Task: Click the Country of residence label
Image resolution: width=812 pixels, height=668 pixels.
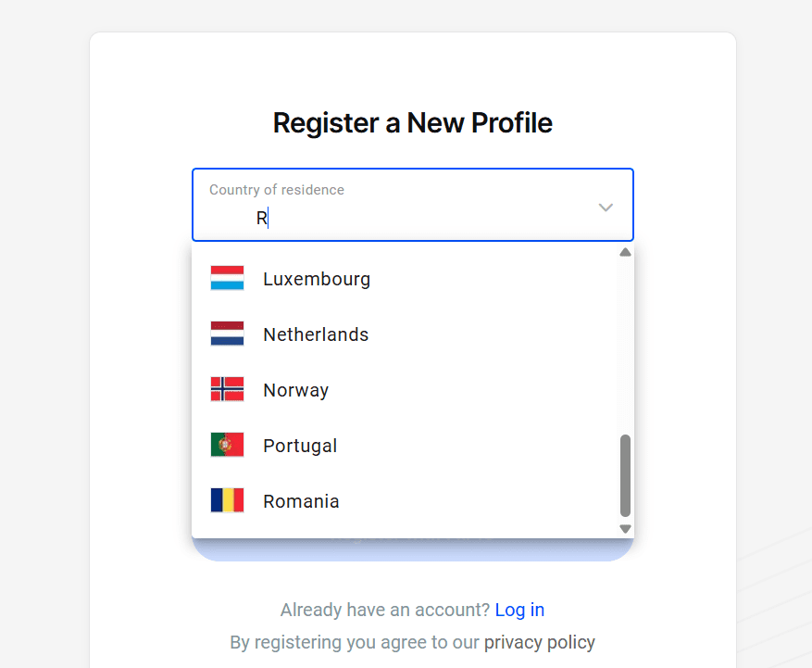Action: 276,190
